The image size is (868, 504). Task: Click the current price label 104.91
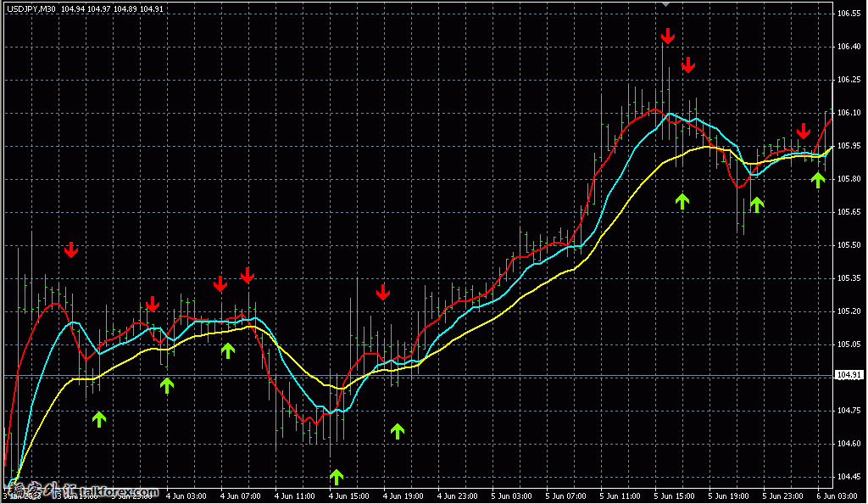point(849,375)
